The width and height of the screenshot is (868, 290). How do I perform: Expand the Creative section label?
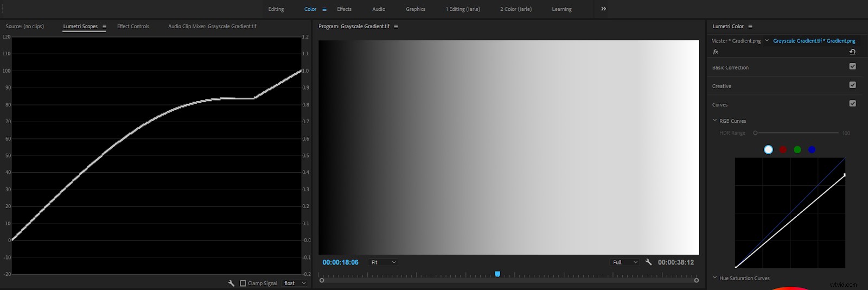[722, 86]
